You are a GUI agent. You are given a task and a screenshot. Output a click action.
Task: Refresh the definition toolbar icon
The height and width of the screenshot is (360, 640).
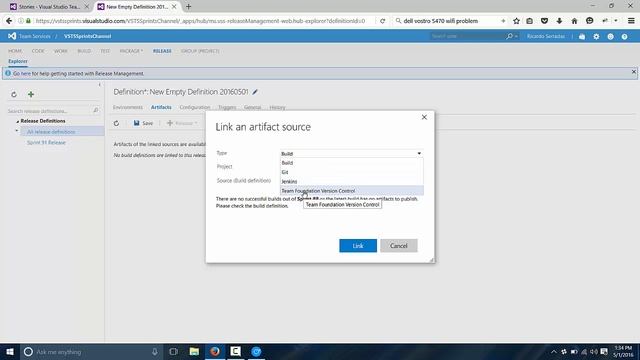117,123
